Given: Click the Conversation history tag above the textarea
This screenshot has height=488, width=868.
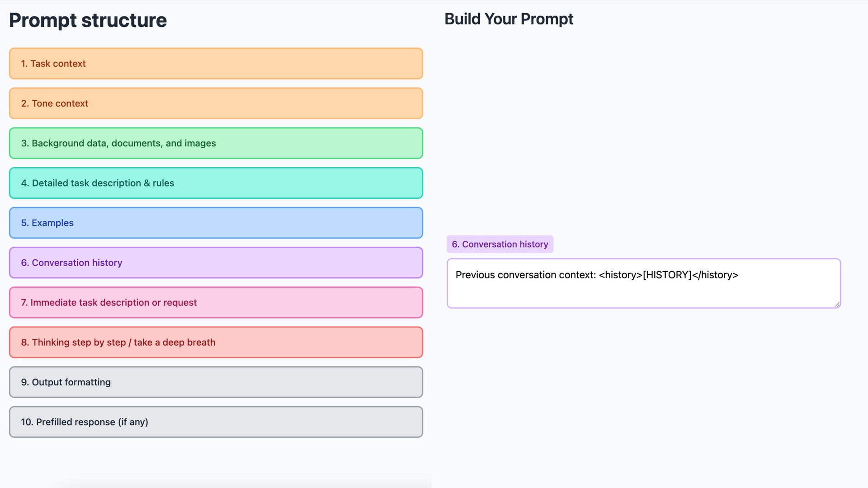Looking at the screenshot, I should click(x=500, y=244).
